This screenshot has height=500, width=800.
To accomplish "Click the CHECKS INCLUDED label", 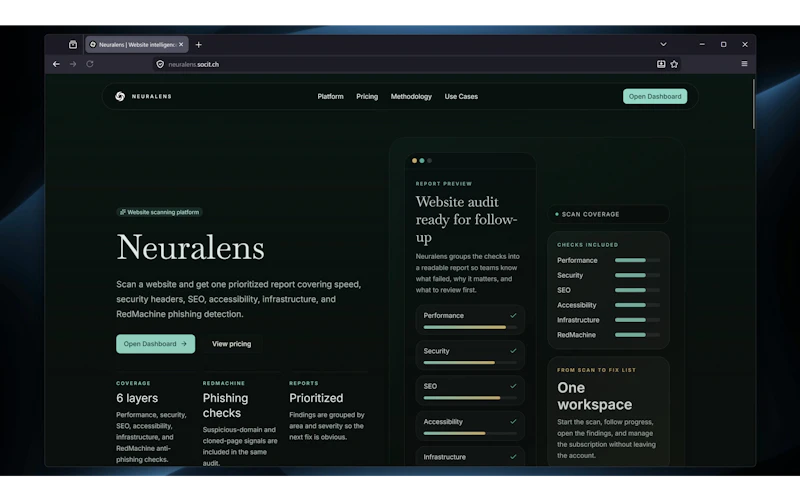I will point(588,245).
